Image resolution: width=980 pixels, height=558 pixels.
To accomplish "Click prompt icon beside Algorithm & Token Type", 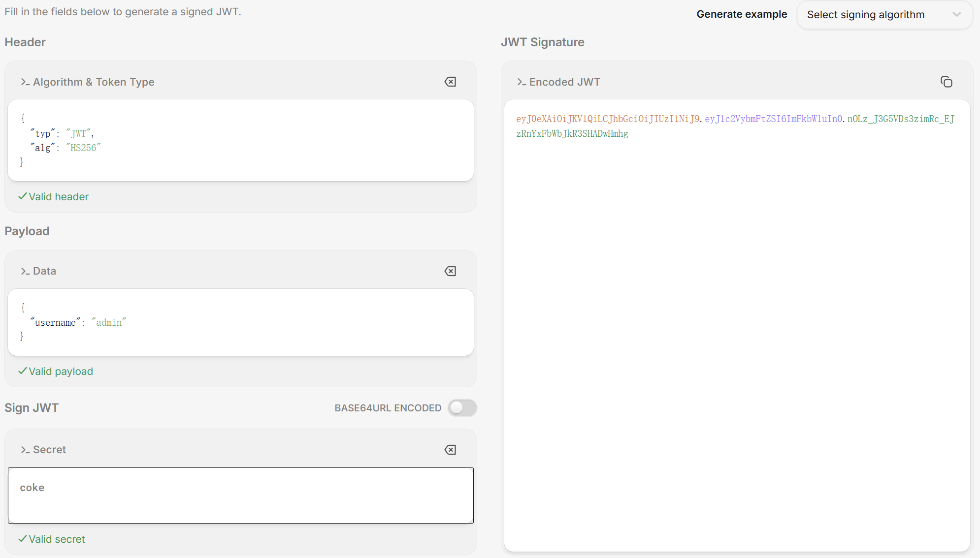I will point(25,82).
